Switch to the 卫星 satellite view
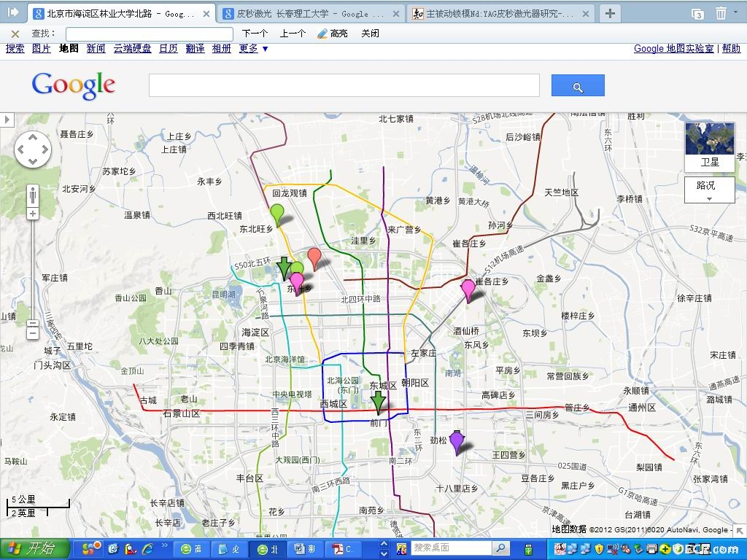The height and width of the screenshot is (560, 747). [709, 147]
